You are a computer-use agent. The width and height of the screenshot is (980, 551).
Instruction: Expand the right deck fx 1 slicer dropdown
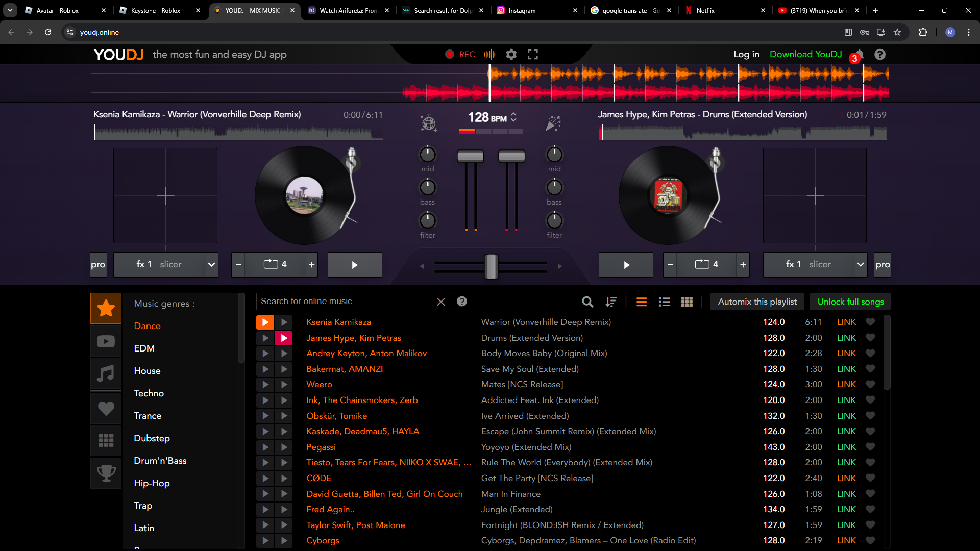[x=861, y=265]
